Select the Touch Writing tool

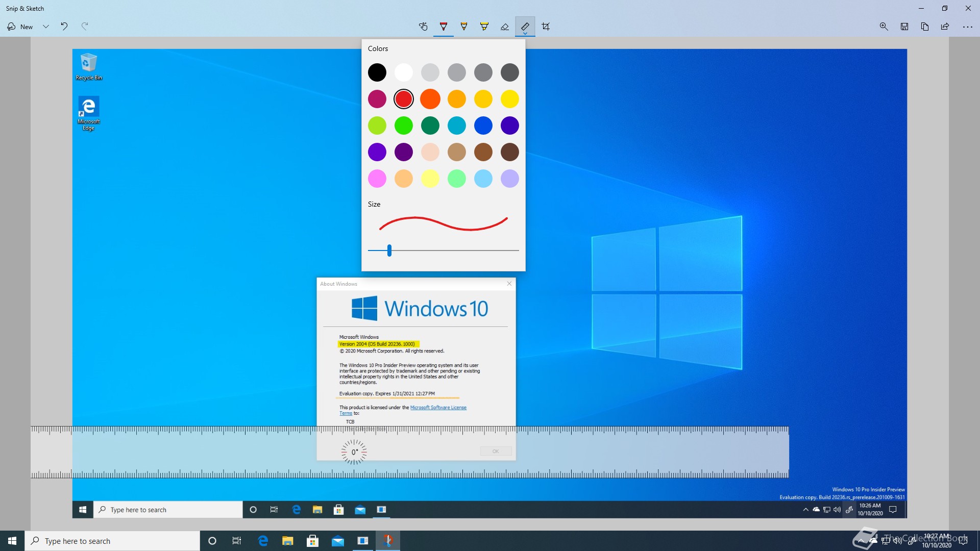[x=423, y=27]
